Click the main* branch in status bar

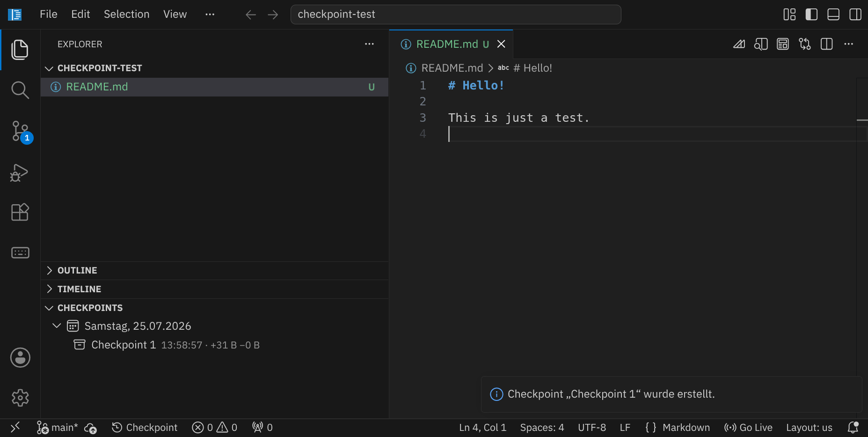pyautogui.click(x=58, y=428)
